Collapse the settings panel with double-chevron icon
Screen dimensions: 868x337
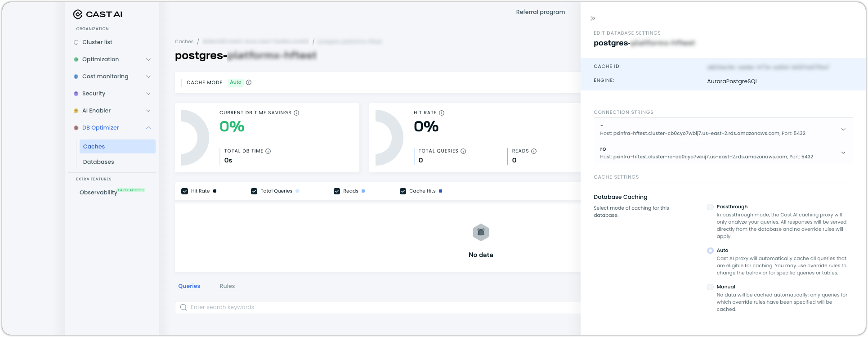pos(593,18)
